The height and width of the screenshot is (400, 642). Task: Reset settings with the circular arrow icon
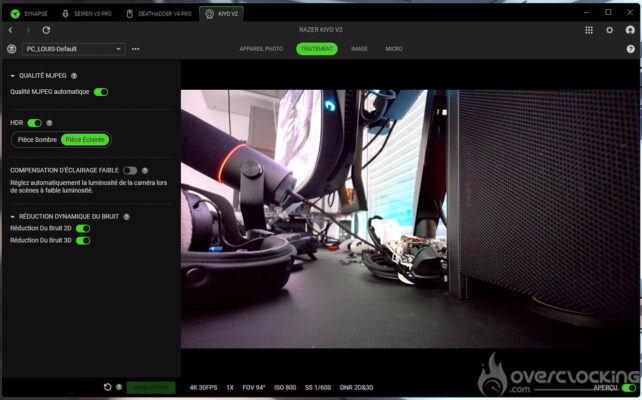(x=107, y=387)
